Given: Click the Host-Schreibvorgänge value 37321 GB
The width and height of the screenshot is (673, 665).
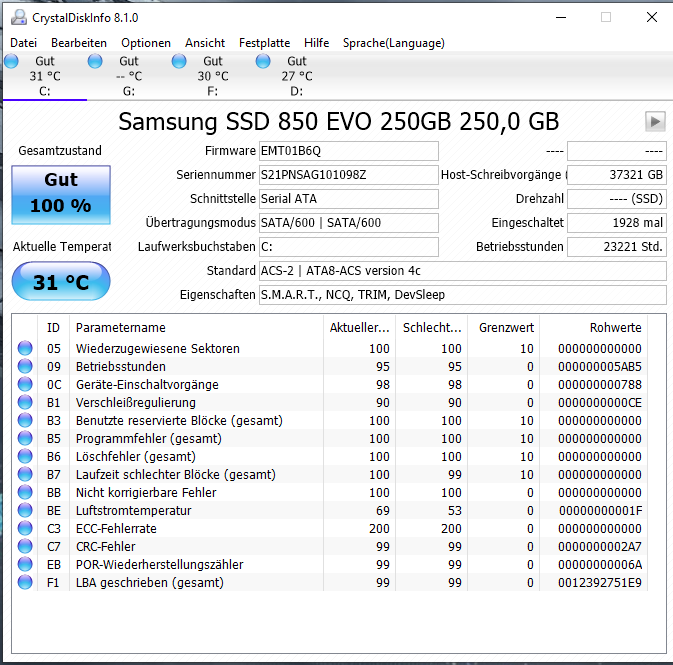Looking at the screenshot, I should coord(617,175).
